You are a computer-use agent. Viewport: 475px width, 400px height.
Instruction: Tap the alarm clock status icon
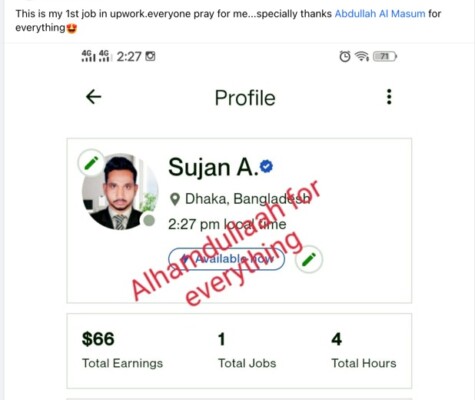tap(345, 56)
